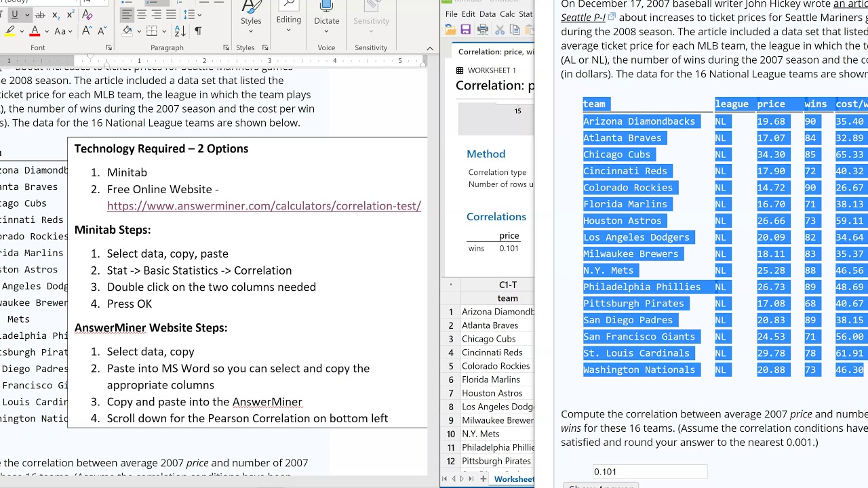Open Minitab Data menu

coord(488,14)
